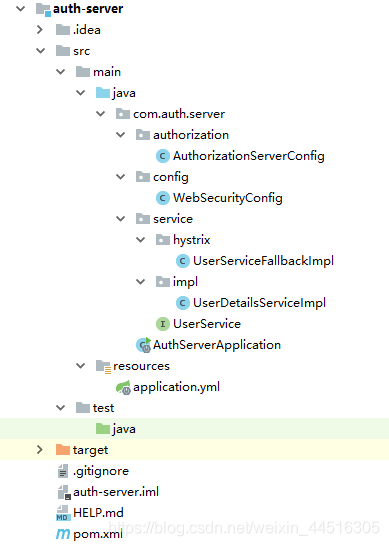The height and width of the screenshot is (546, 389).
Task: Select application.yml file name
Action: [177, 387]
